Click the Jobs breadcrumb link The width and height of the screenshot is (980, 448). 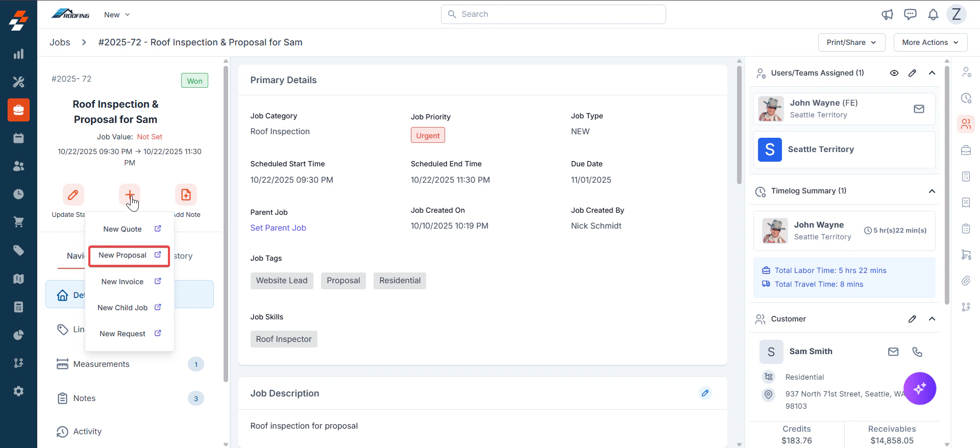[60, 42]
